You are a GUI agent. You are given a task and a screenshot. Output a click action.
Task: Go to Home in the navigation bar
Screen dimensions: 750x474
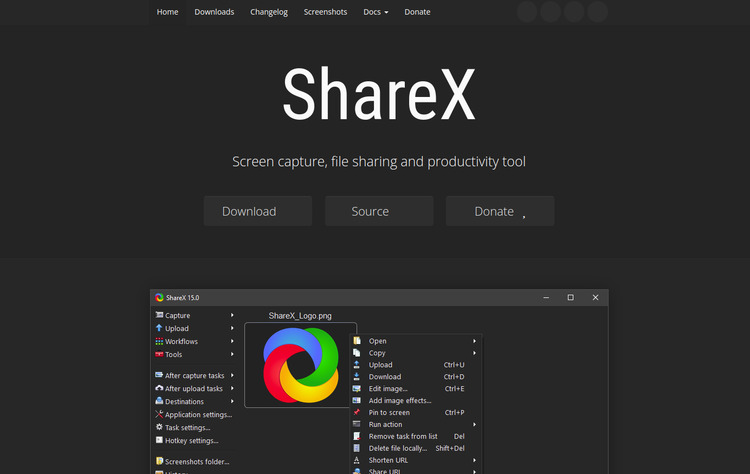coord(167,12)
